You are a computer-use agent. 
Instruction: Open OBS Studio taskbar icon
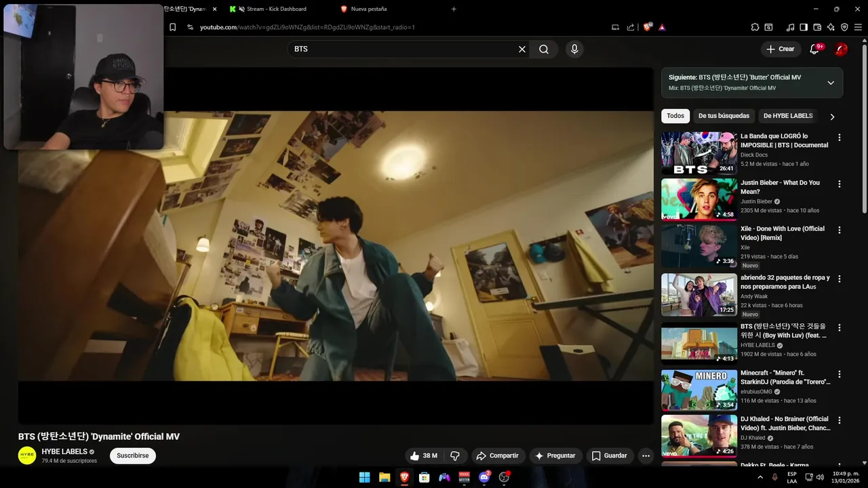pyautogui.click(x=504, y=477)
